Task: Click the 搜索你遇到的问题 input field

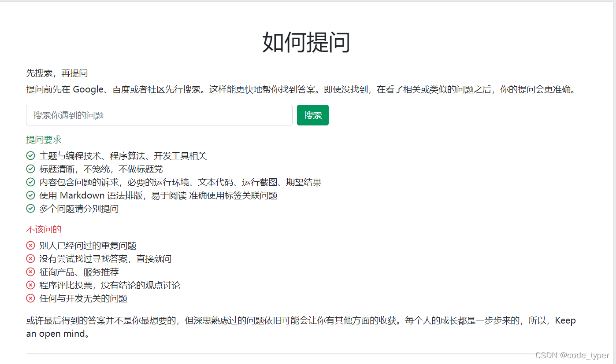Action: click(159, 115)
